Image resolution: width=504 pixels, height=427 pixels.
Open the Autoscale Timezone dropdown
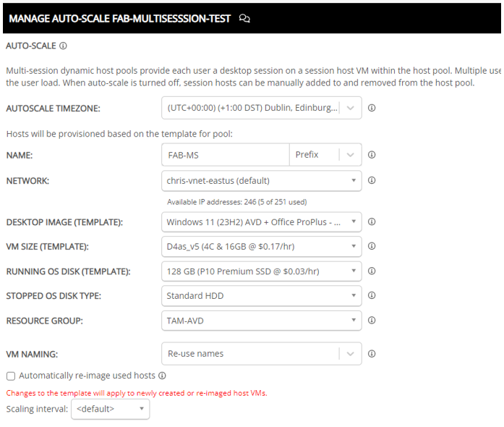tap(261, 108)
